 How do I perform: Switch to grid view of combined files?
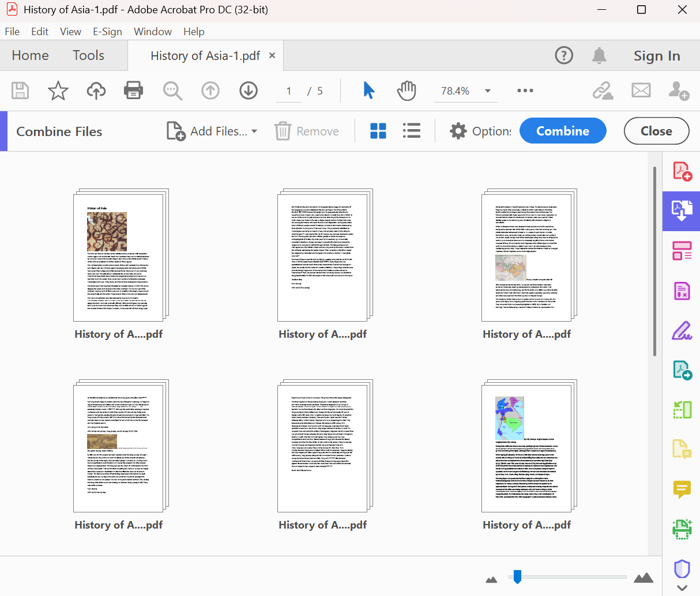click(378, 131)
